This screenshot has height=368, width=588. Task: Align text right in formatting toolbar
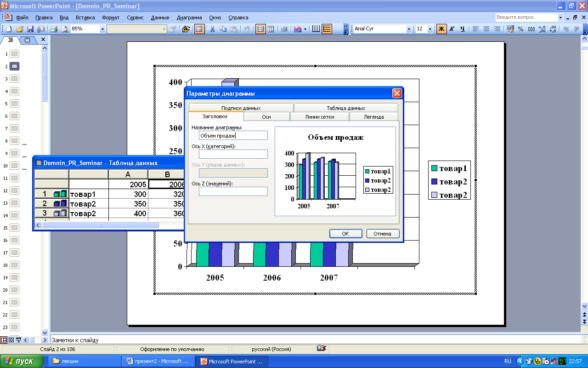(x=497, y=29)
